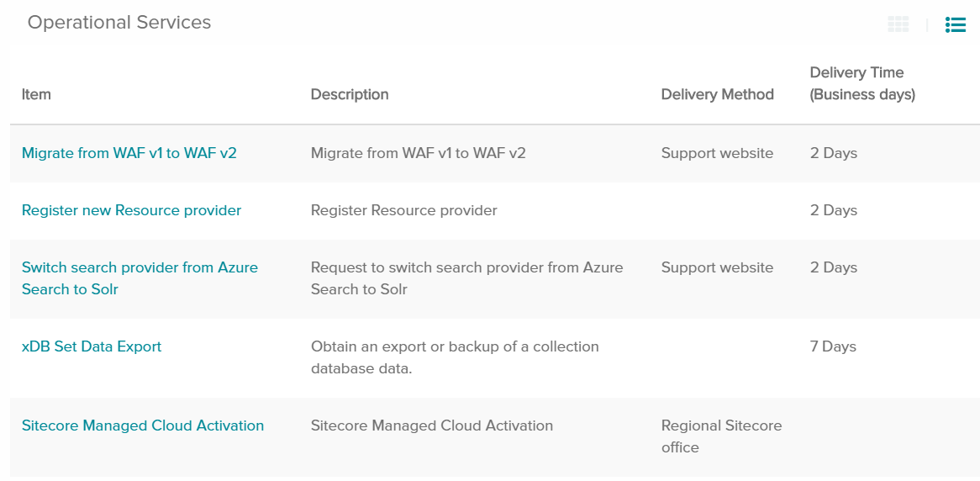Click the Description column header
The width and height of the screenshot is (980, 481).
(x=350, y=94)
